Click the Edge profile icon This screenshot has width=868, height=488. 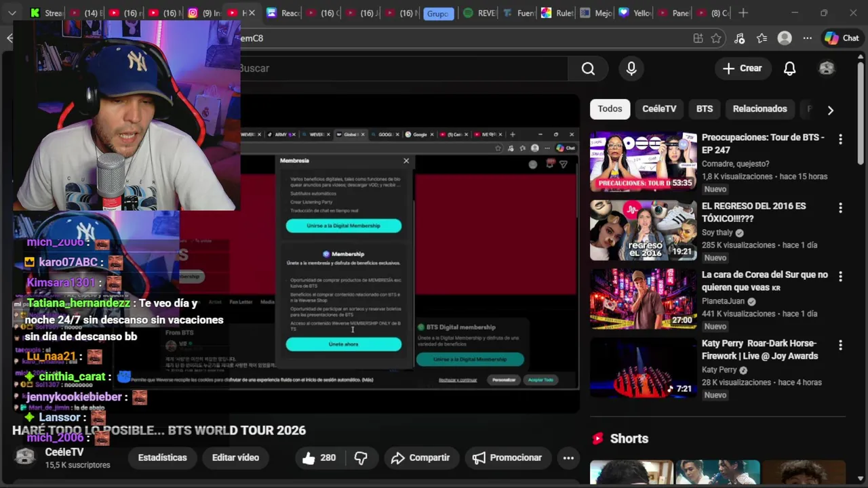tap(785, 39)
